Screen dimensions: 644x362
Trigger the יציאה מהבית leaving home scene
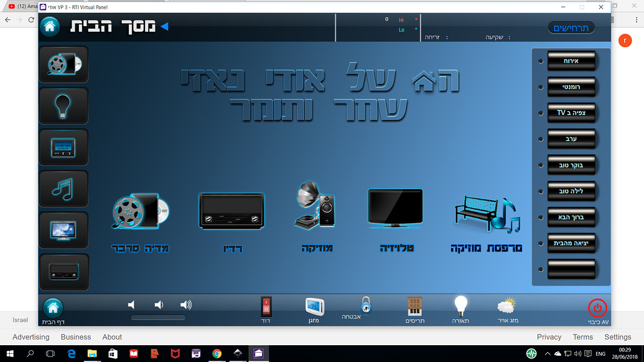coord(571,243)
